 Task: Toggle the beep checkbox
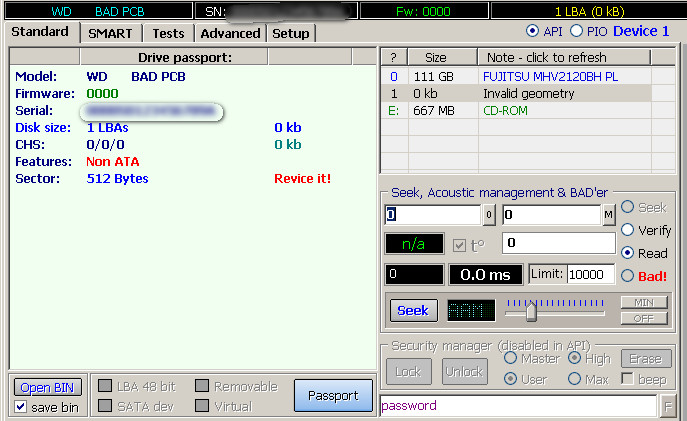627,379
